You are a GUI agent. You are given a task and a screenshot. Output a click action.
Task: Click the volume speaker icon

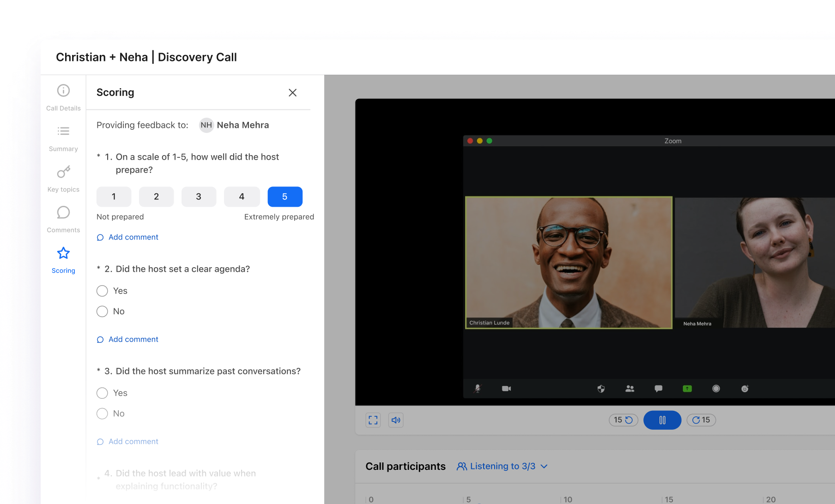(396, 420)
